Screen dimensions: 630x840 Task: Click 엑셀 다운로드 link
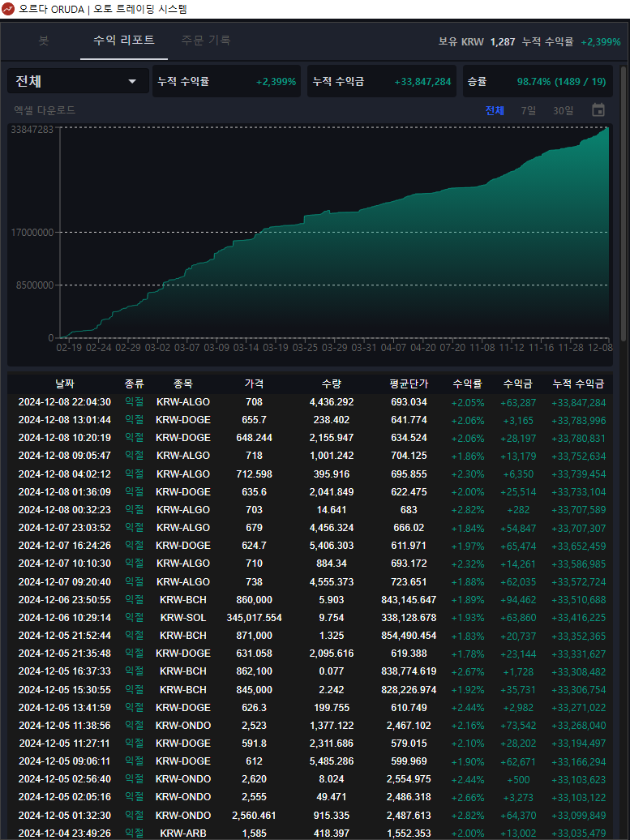tap(45, 110)
